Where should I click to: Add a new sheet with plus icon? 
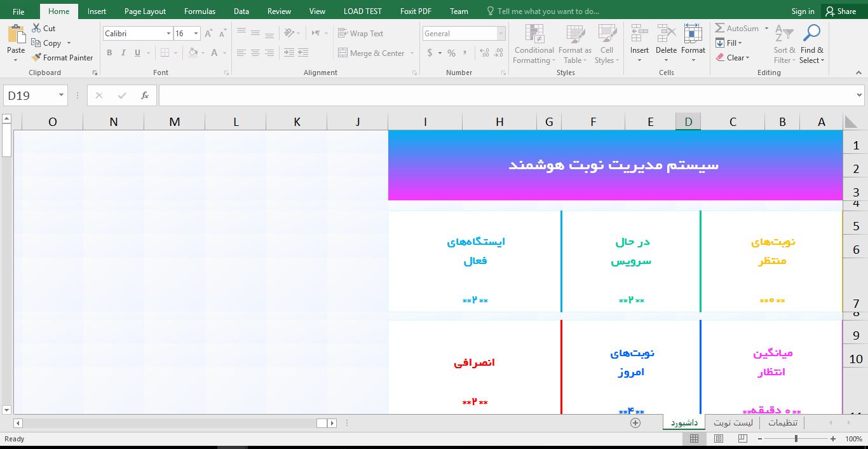point(635,423)
